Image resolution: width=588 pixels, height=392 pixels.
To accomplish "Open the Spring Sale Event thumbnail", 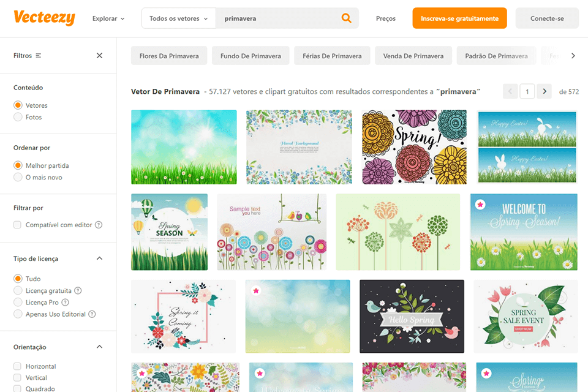I will [526, 316].
